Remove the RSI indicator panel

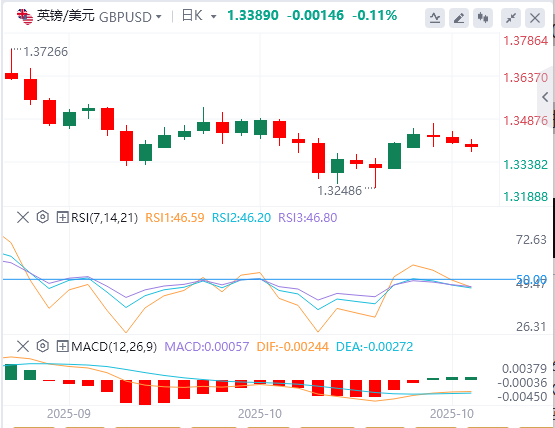coord(23,217)
